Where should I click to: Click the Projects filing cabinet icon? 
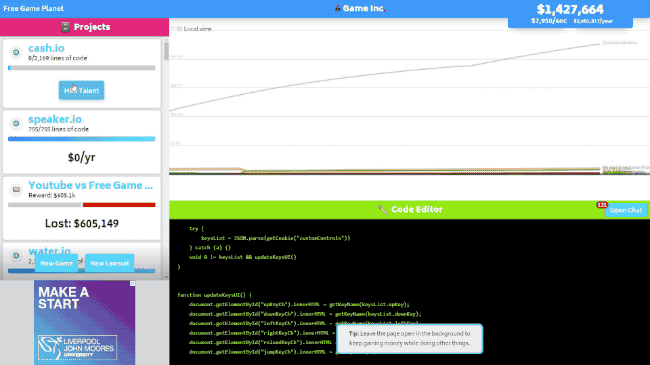(65, 27)
